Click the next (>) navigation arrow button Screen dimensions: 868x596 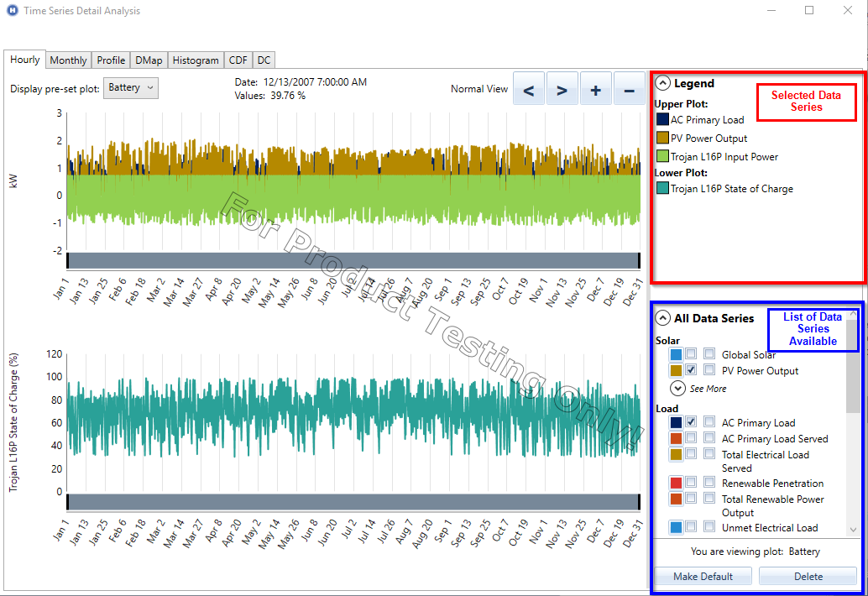click(562, 88)
